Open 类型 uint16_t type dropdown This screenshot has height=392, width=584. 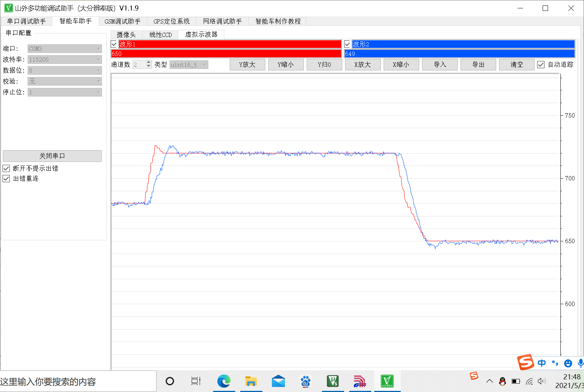[189, 65]
